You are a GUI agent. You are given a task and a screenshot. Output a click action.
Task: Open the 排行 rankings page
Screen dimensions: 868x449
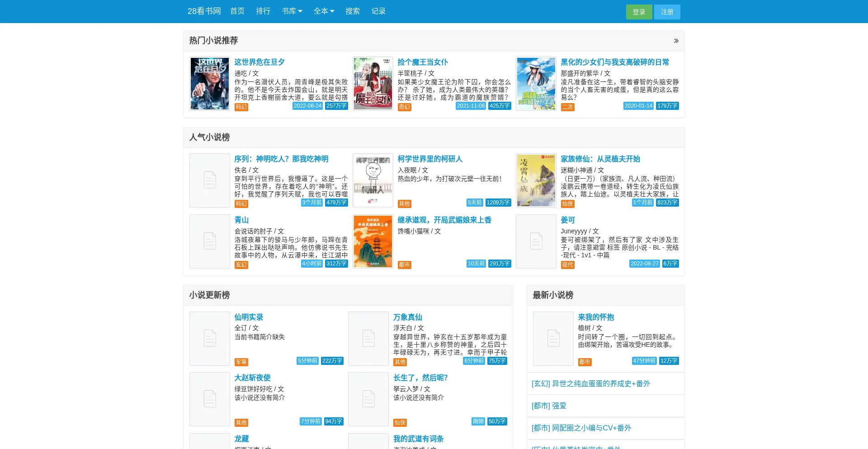pos(263,11)
